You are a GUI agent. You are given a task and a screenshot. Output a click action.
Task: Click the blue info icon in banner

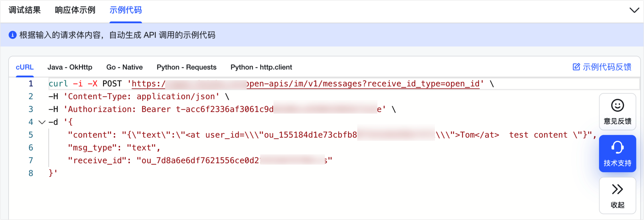[12, 35]
